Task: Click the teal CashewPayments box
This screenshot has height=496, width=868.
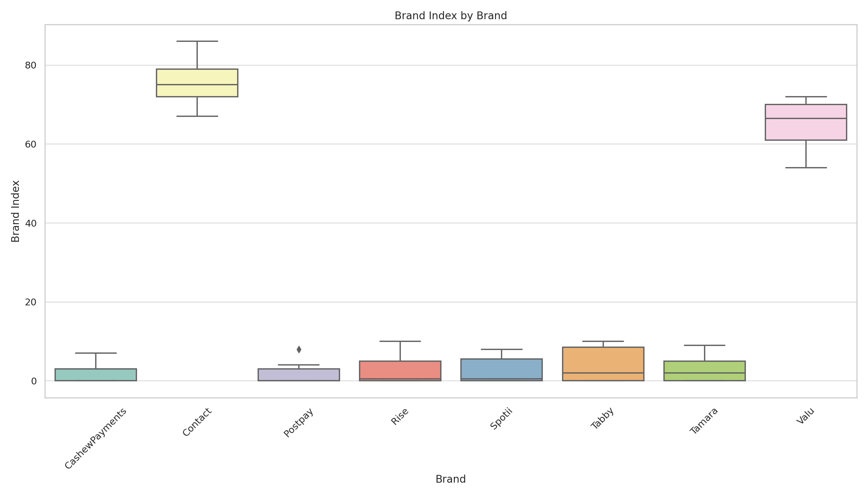Action: (x=96, y=375)
